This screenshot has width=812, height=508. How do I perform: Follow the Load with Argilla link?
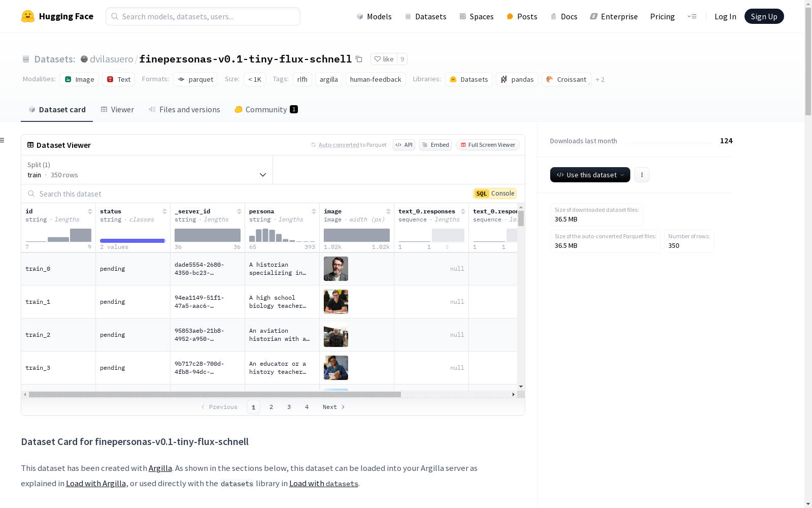click(96, 483)
